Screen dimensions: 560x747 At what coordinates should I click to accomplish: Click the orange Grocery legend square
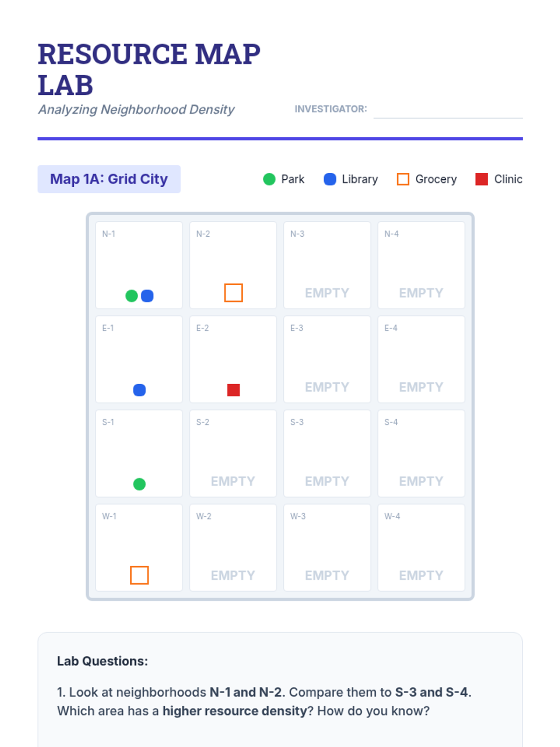point(403,179)
